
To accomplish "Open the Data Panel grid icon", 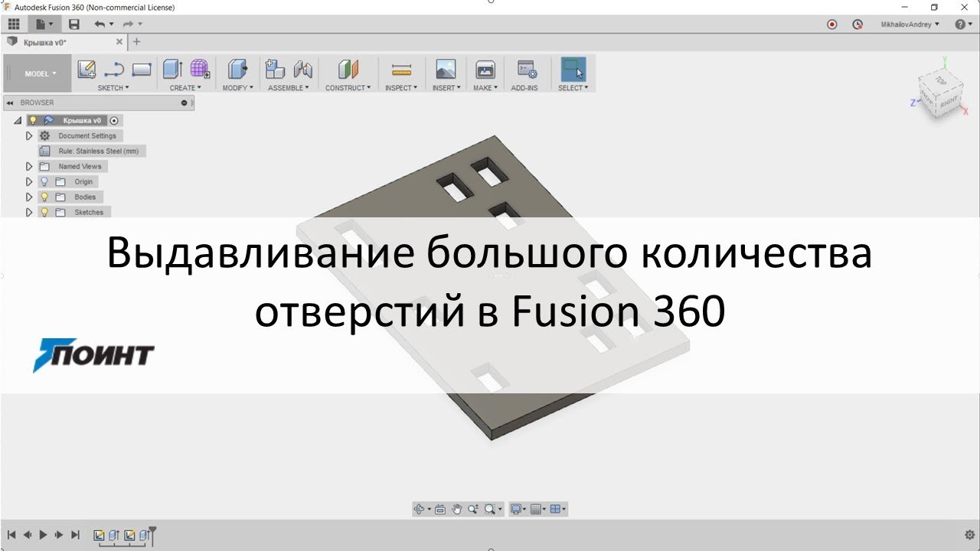I will (x=14, y=24).
